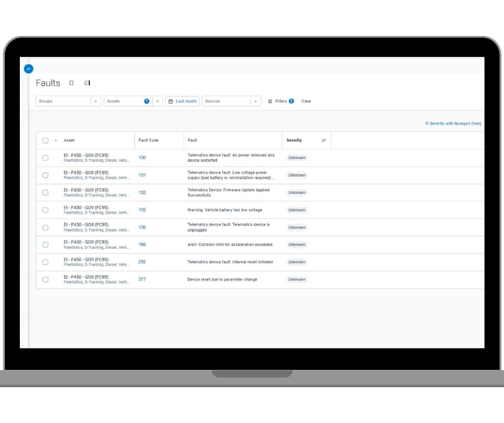Open the Filters panel
The width and height of the screenshot is (504, 423).
[x=281, y=101]
